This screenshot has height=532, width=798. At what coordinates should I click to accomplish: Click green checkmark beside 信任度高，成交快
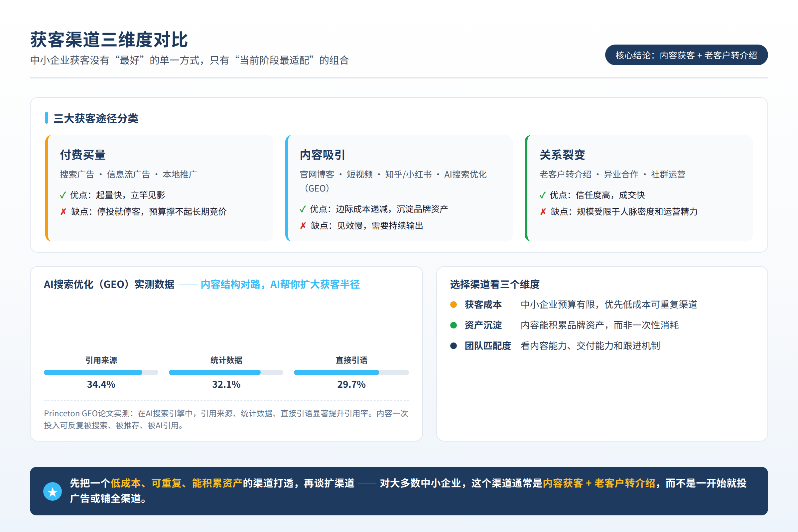pyautogui.click(x=543, y=195)
